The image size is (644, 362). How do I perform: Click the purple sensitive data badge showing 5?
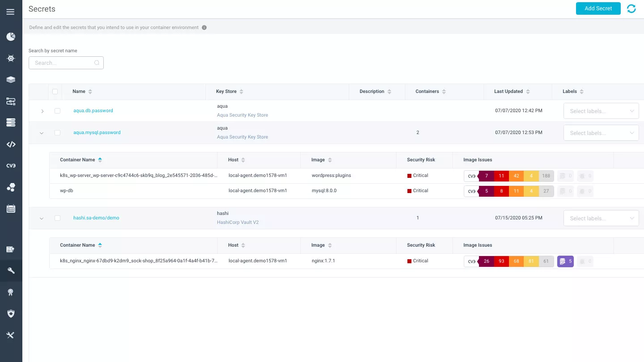(565, 261)
